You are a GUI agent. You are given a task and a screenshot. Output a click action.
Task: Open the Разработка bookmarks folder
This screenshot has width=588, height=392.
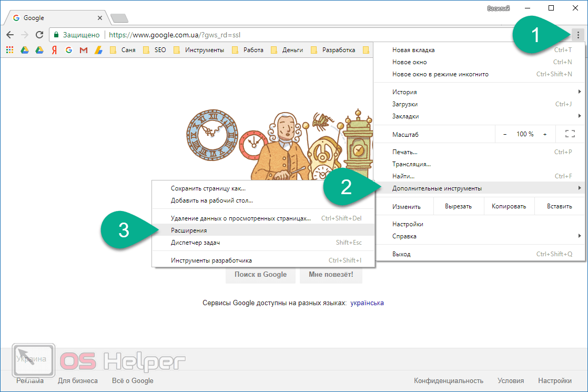333,50
